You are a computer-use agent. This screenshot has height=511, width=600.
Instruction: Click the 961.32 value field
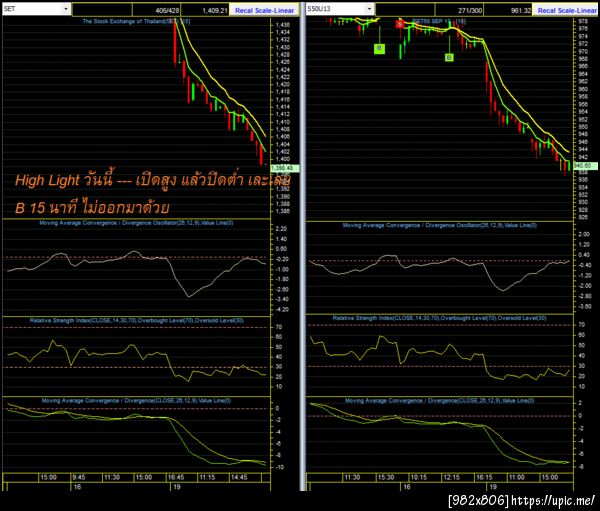pos(508,10)
